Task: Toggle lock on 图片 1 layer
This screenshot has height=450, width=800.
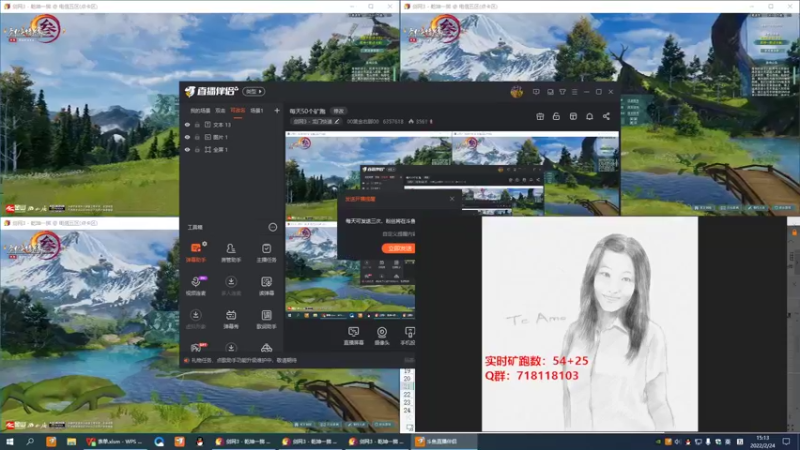Action: 197,137
